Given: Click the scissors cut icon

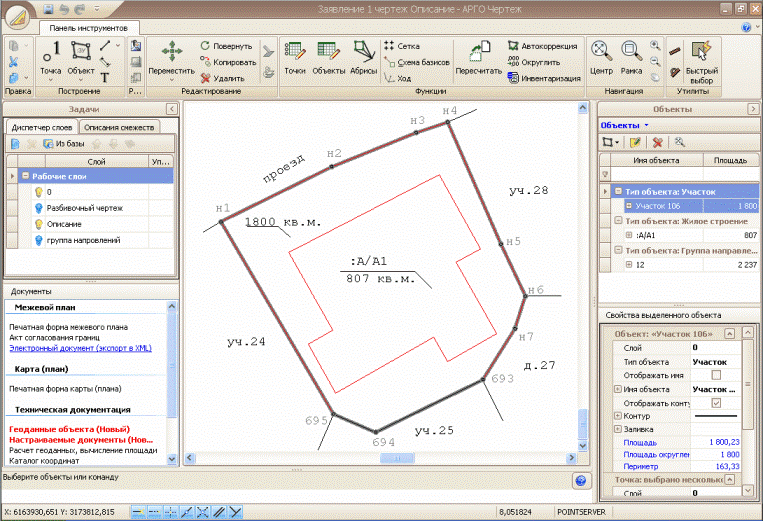Looking at the screenshot, I should [14, 62].
